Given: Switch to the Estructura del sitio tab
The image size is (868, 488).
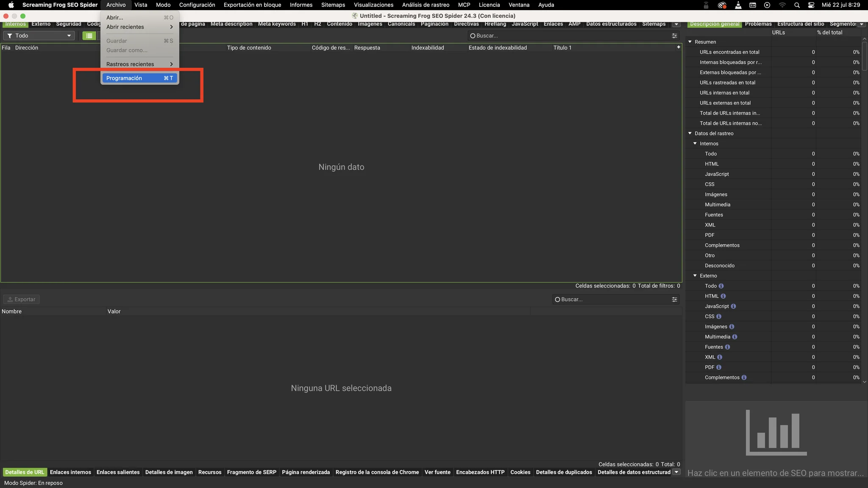Looking at the screenshot, I should (801, 24).
